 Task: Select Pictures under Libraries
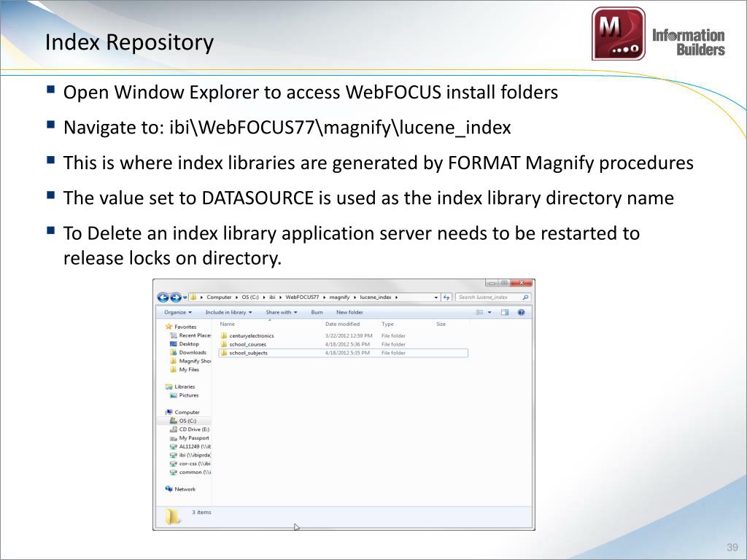(189, 395)
